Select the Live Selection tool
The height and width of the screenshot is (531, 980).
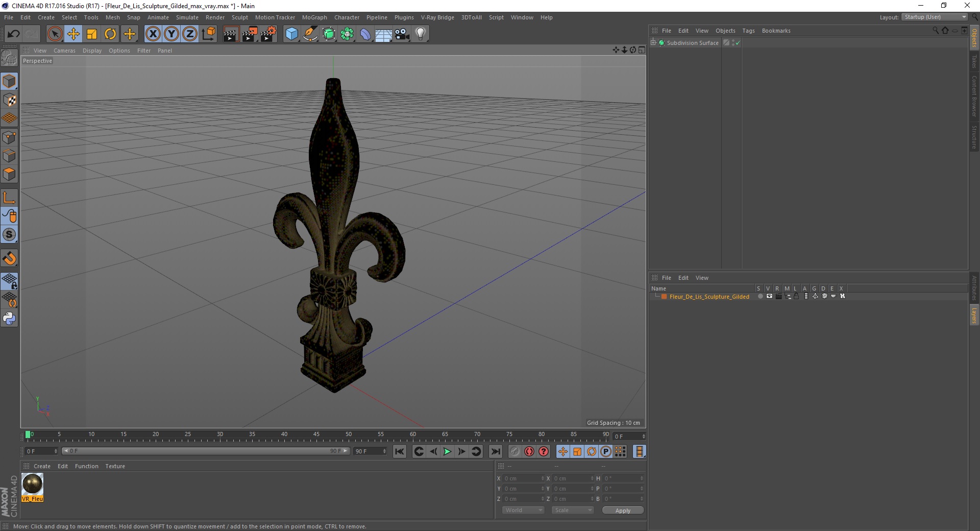pos(55,34)
